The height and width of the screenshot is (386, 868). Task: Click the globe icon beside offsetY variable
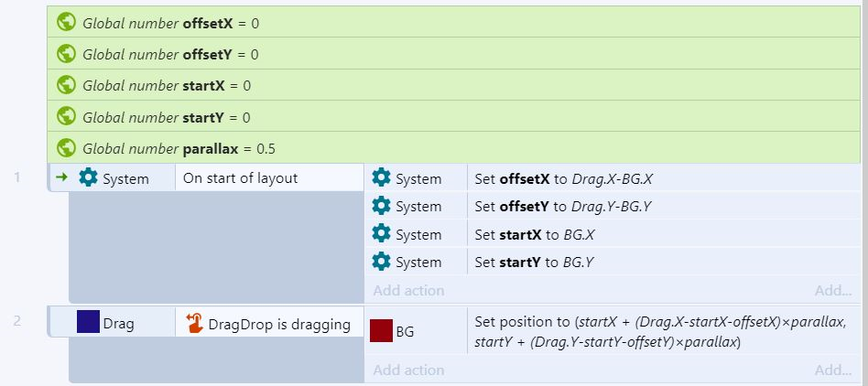66,54
